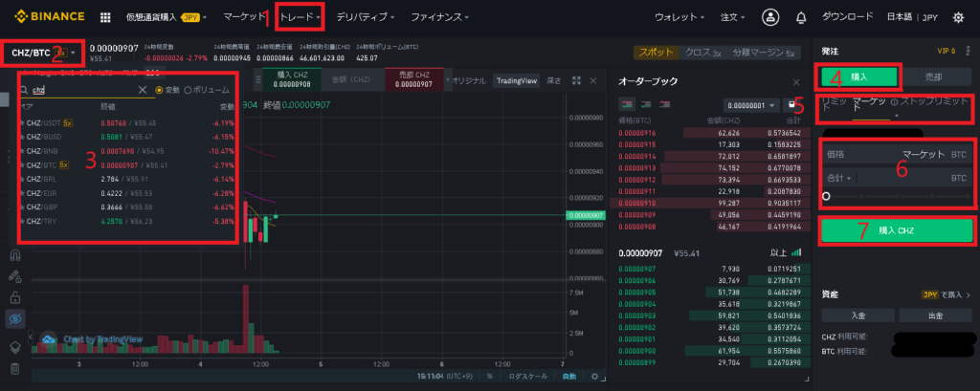
Task: Favorite the CHZ/BNB pair star
Action: 22,151
